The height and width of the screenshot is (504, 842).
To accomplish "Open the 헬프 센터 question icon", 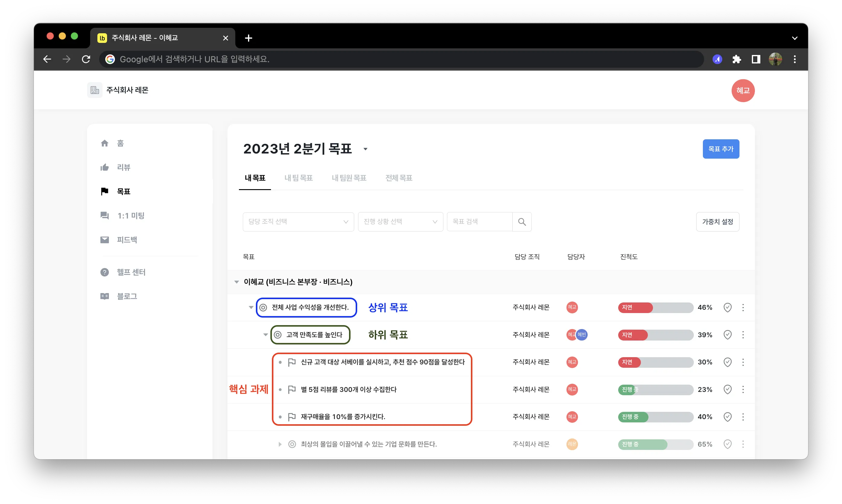I will point(104,272).
